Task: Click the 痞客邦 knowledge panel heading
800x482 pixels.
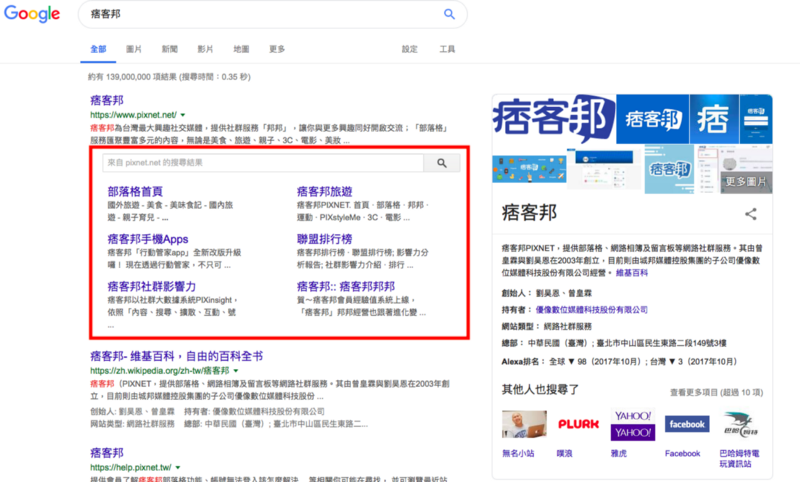Action: (x=529, y=213)
